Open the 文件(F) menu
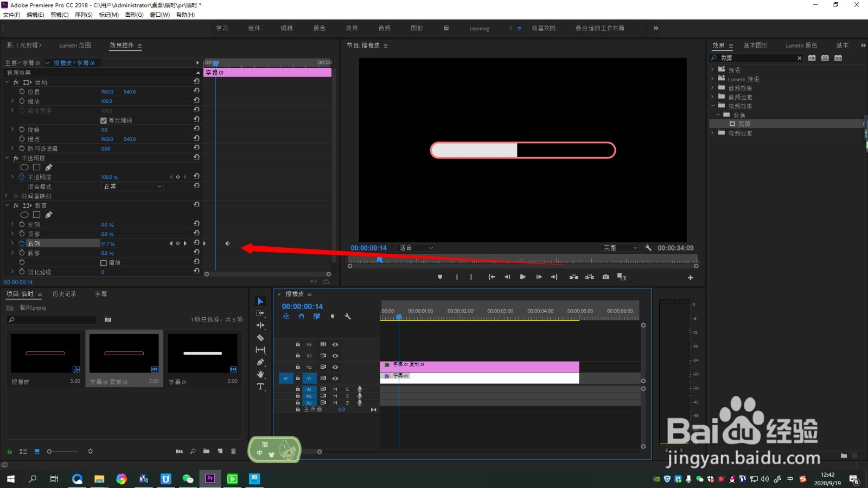 (x=11, y=15)
